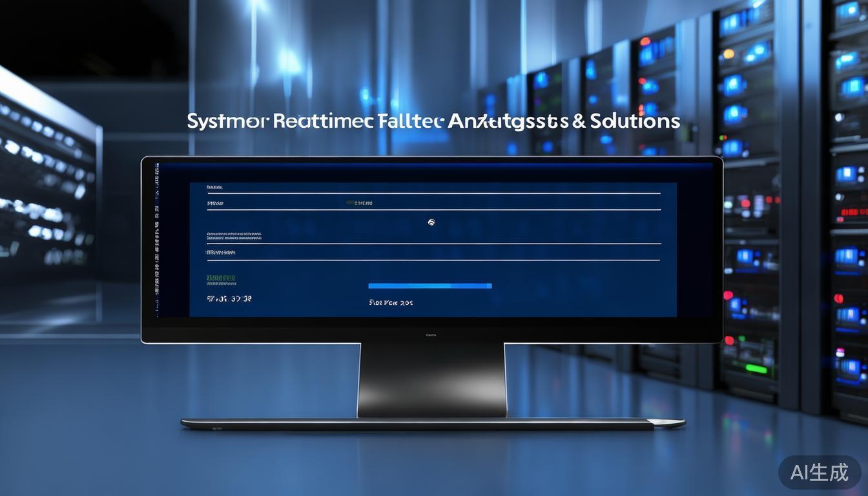868x496 pixels.
Task: Click the bottom item in the left sidebar strip
Action: [156, 311]
